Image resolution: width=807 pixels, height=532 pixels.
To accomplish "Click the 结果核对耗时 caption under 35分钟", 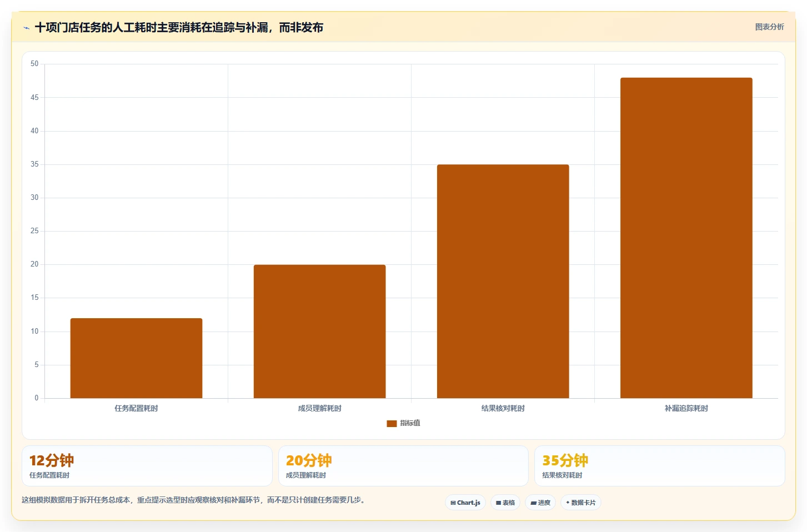I will tap(562, 475).
